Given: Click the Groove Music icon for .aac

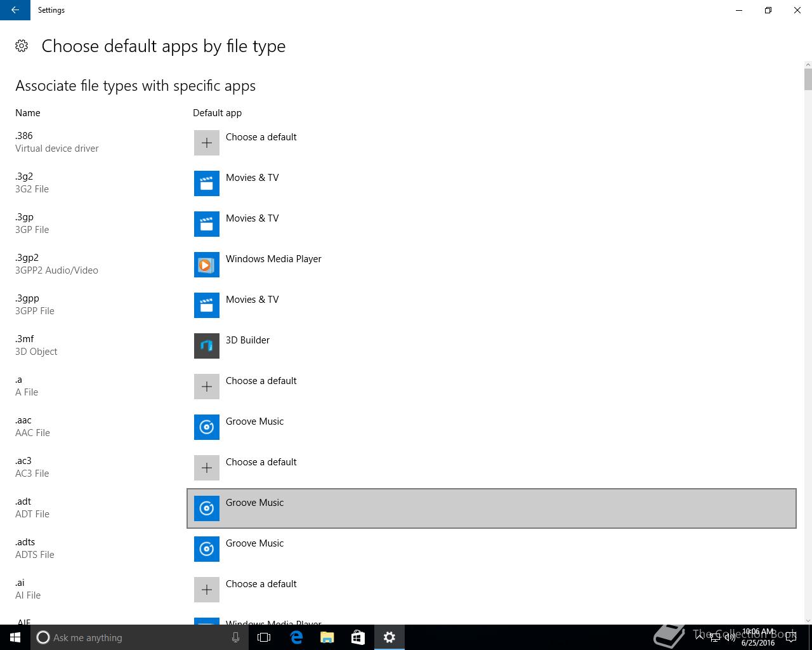Looking at the screenshot, I should tap(207, 427).
